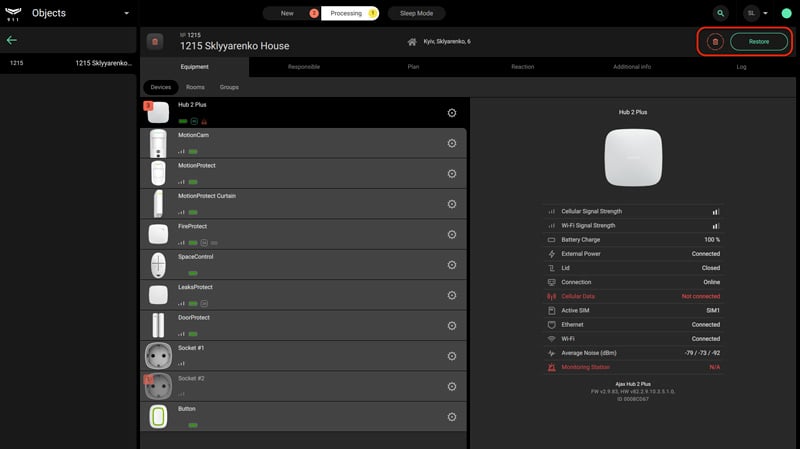Select the LeaksProtect device row
Image resolution: width=800 pixels, height=449 pixels.
tap(303, 295)
